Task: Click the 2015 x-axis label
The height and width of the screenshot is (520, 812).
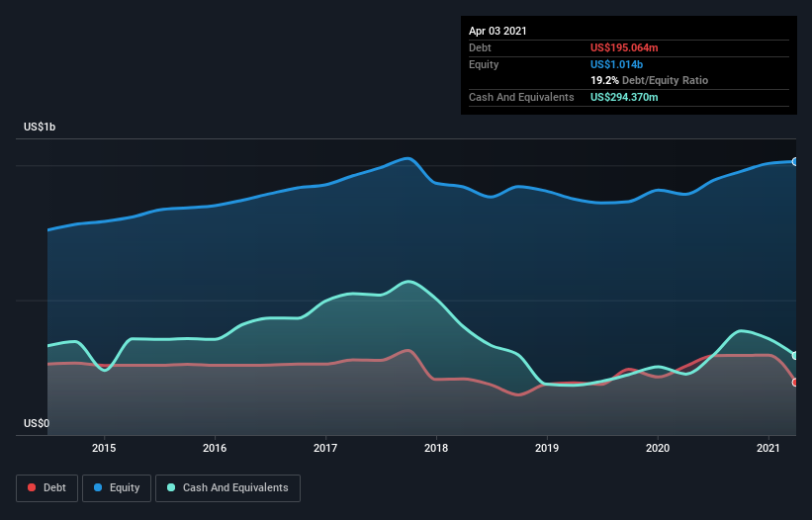Action: [x=104, y=448]
